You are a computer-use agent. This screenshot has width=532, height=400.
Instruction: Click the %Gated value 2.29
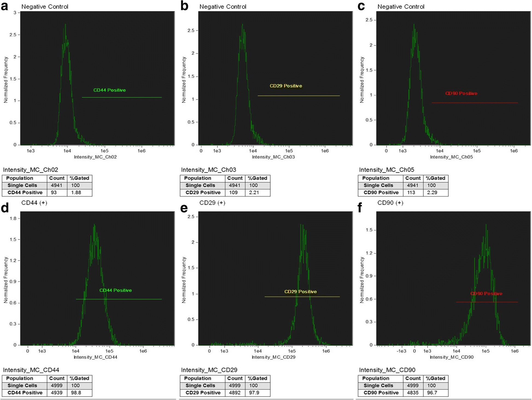432,192
